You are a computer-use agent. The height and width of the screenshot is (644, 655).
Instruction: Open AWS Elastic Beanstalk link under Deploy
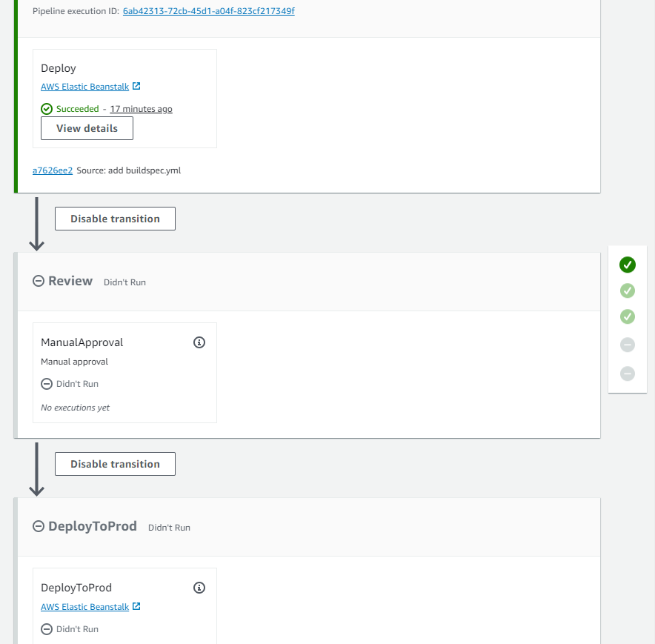pos(84,87)
